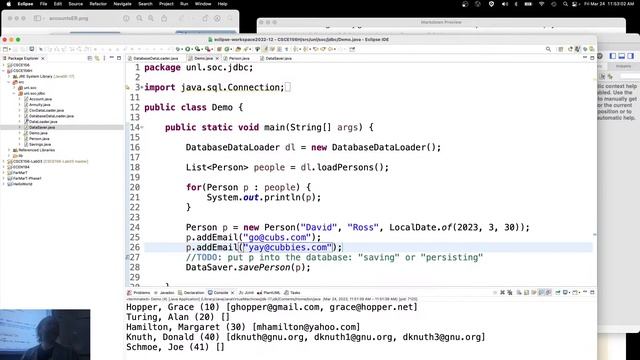This screenshot has height=360, width=640.
Task: Click the Apple menu icon
Action: coord(9,4)
